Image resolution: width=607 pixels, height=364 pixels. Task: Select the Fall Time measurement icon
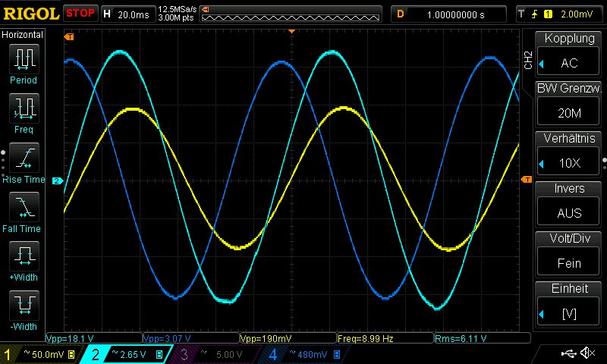24,207
